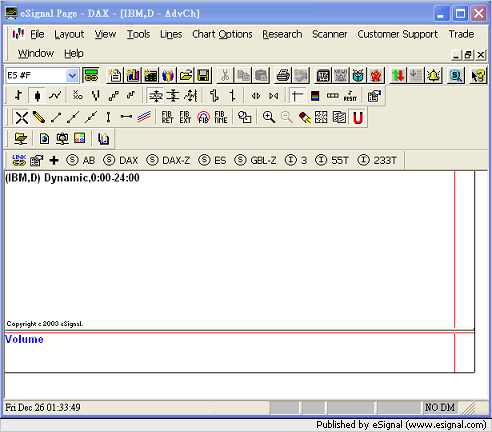
Task: Click the rainbow color bars icon
Action: pyautogui.click(x=315, y=96)
